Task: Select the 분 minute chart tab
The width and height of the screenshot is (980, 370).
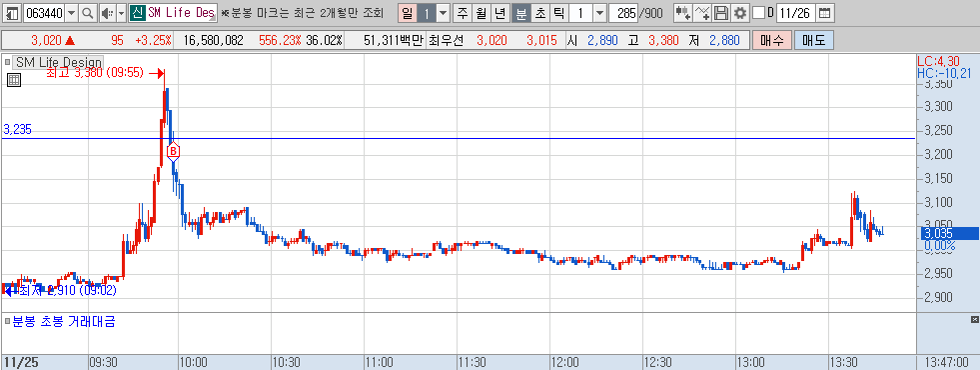Action: tap(520, 13)
